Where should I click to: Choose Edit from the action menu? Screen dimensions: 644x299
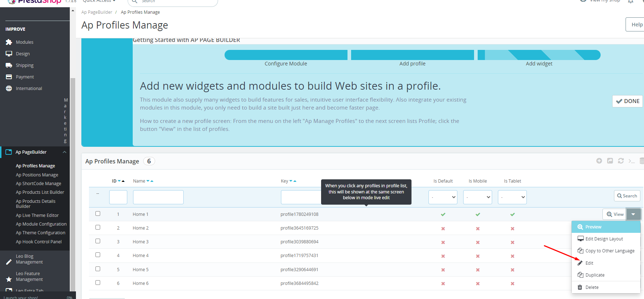(606, 263)
